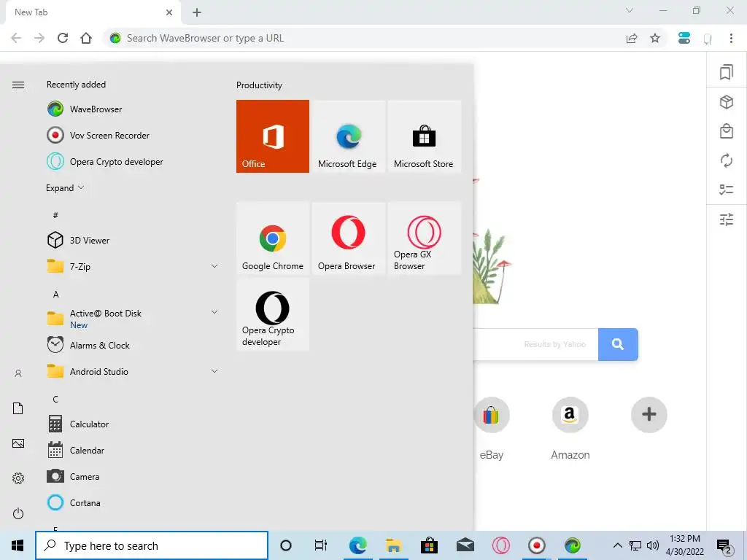Screen dimensions: 747x560
Task: Click the Productivity group header
Action: tap(259, 85)
